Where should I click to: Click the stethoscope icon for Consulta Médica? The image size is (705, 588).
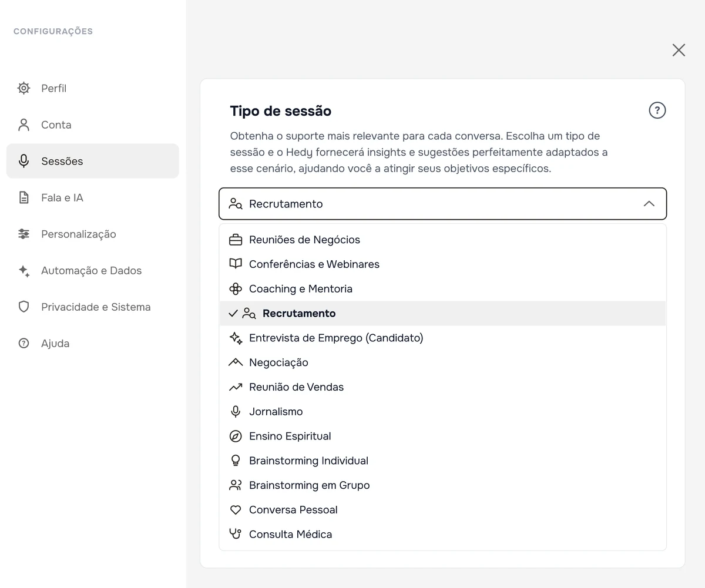(x=236, y=534)
